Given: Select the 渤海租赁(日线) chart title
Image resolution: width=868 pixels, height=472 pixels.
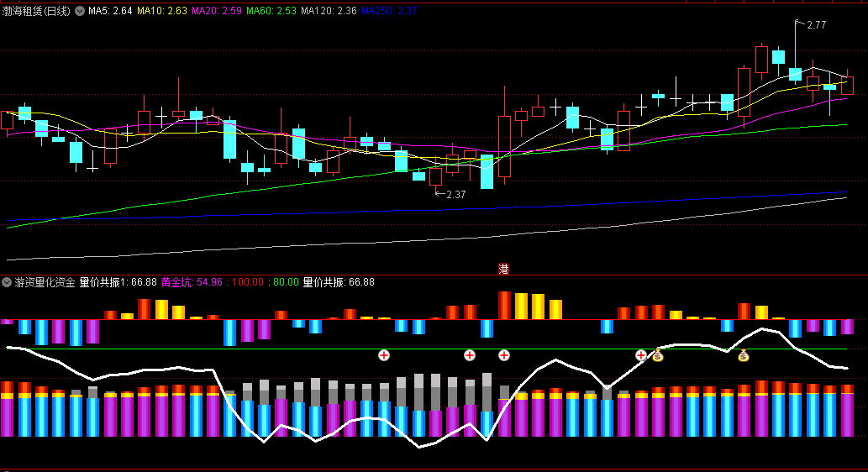Looking at the screenshot, I should click(36, 11).
